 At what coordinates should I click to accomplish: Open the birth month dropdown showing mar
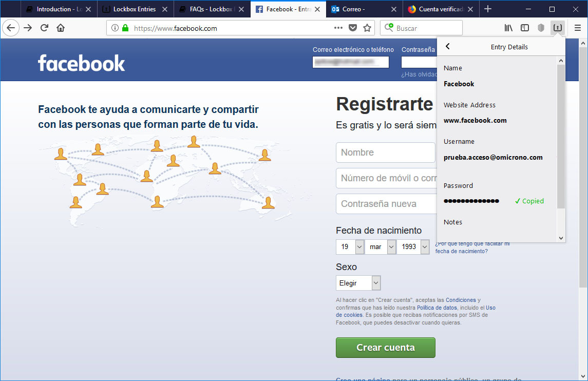coord(380,247)
